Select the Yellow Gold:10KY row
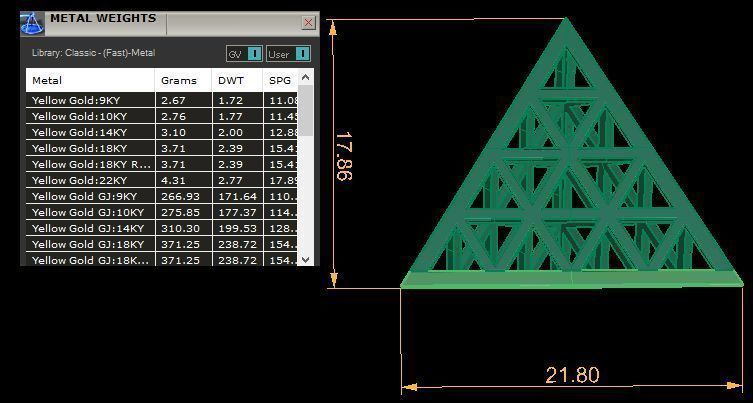The image size is (753, 403). point(162,116)
